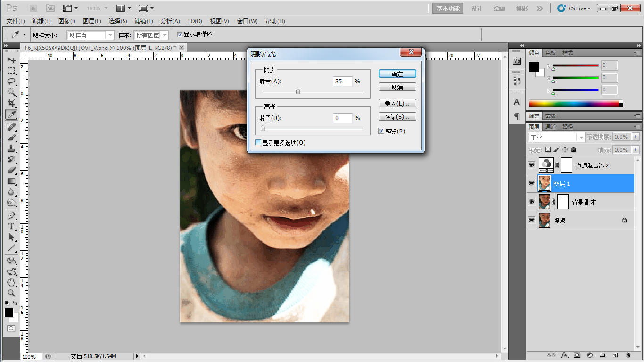The image size is (644, 362).
Task: Select the Eraser tool
Action: tap(11, 170)
